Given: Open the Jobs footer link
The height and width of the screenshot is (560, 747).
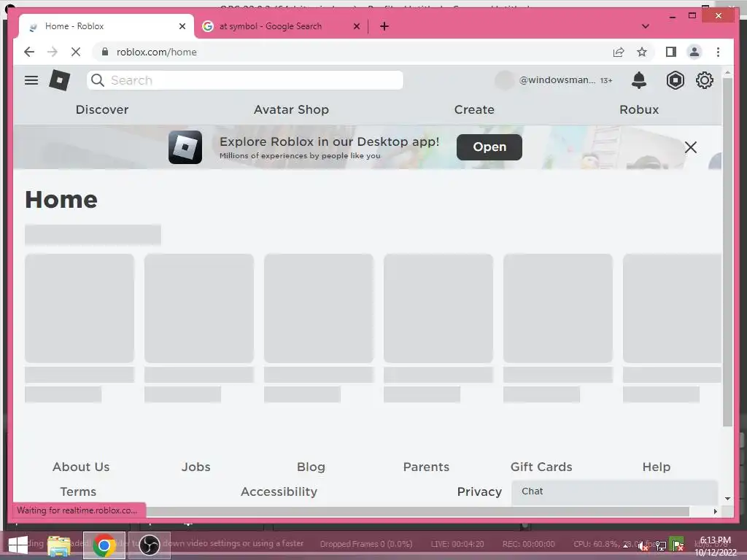Looking at the screenshot, I should (x=196, y=467).
